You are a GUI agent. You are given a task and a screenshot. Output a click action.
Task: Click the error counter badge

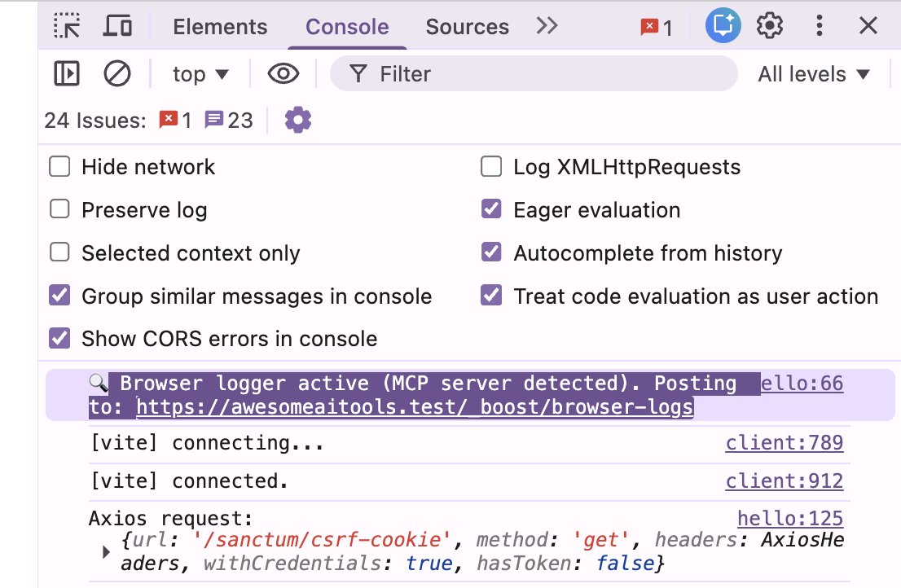652,25
